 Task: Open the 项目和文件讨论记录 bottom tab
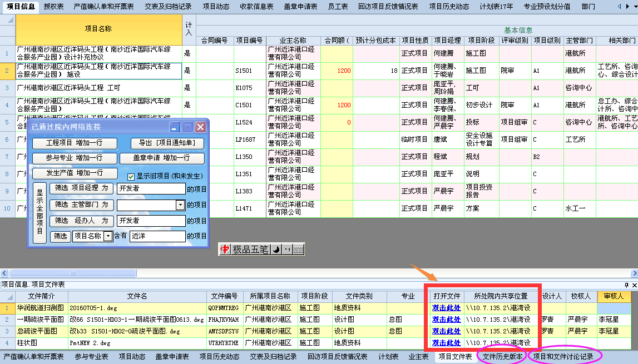click(563, 357)
